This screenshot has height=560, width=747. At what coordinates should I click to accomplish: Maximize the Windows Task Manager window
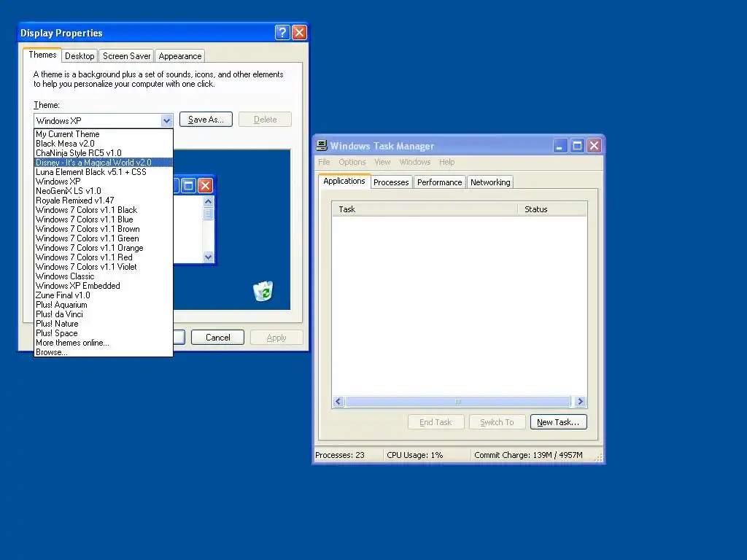coord(577,145)
